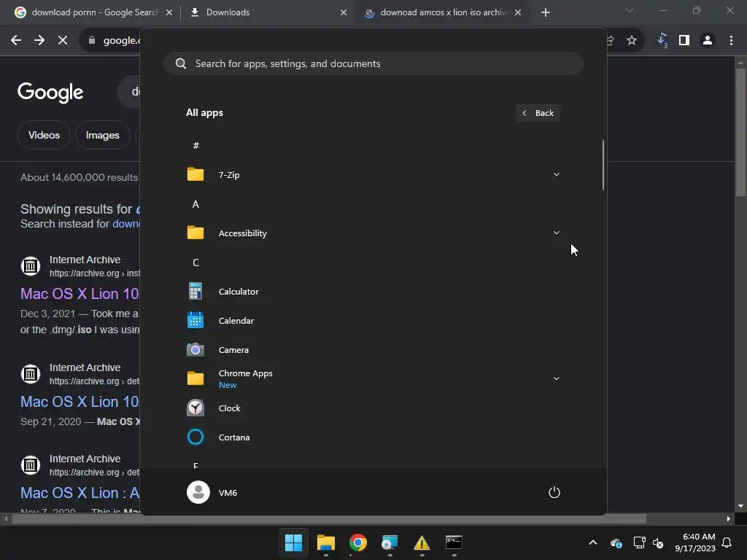Jump to the # letter index
This screenshot has height=560, width=747.
[196, 145]
